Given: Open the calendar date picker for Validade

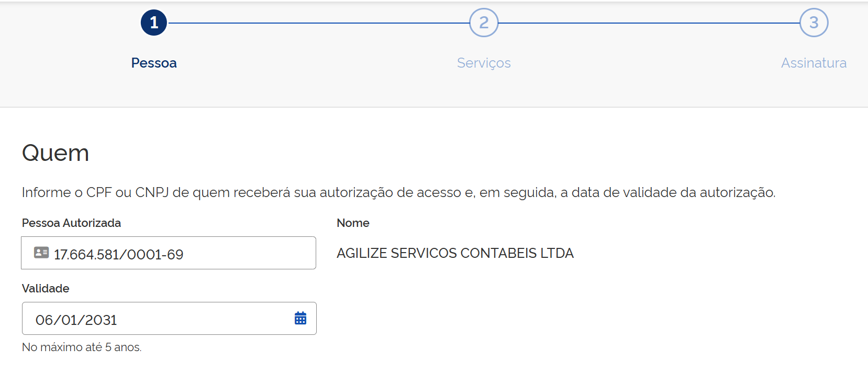Looking at the screenshot, I should tap(299, 318).
